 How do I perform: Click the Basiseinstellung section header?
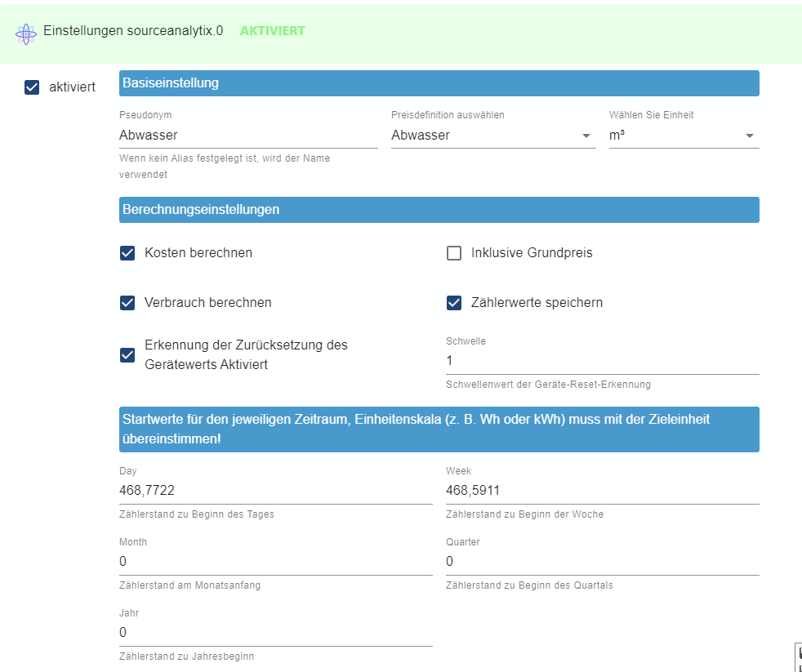pos(439,83)
